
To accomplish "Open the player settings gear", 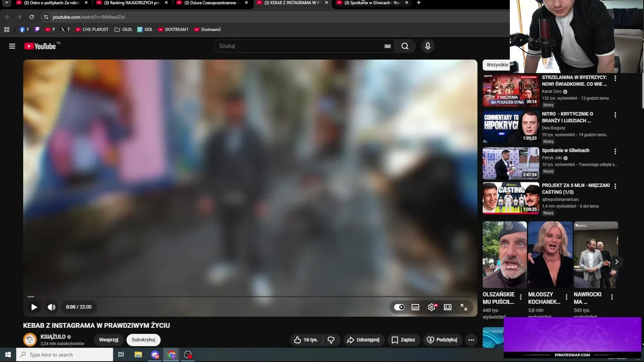I will pos(432,307).
